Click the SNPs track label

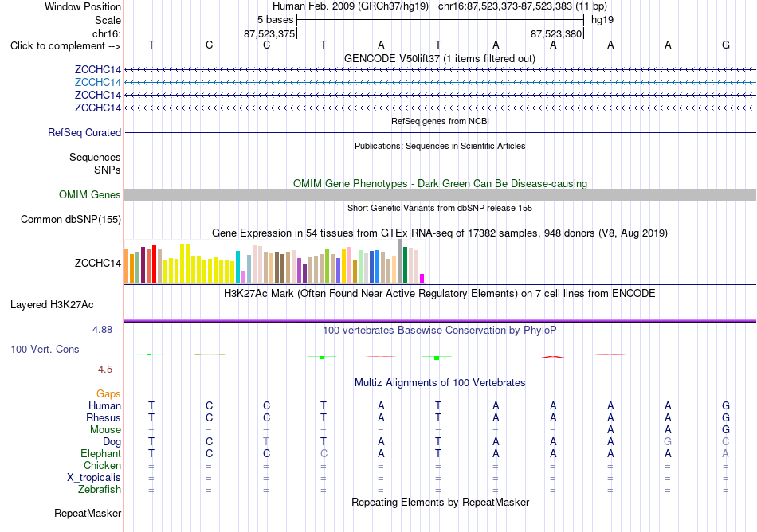click(x=108, y=170)
